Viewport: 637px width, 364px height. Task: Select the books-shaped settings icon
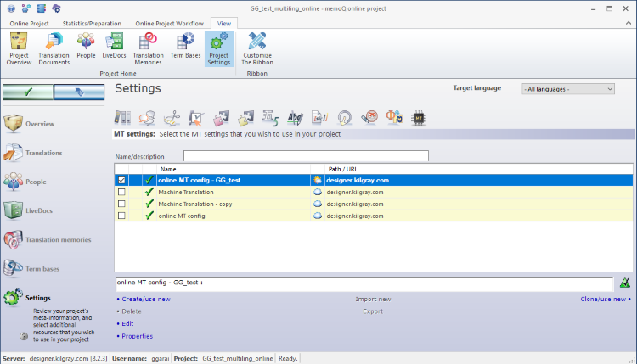[x=122, y=118]
